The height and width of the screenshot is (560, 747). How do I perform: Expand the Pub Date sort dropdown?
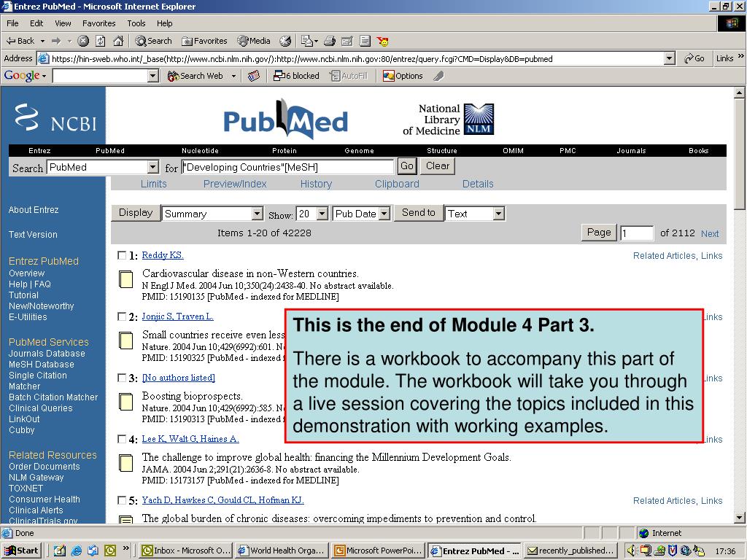[385, 214]
